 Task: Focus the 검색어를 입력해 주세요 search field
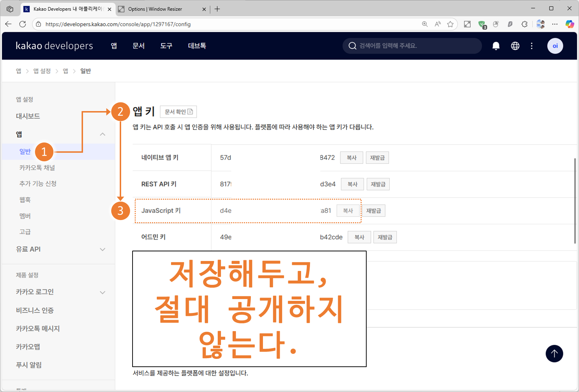[412, 46]
